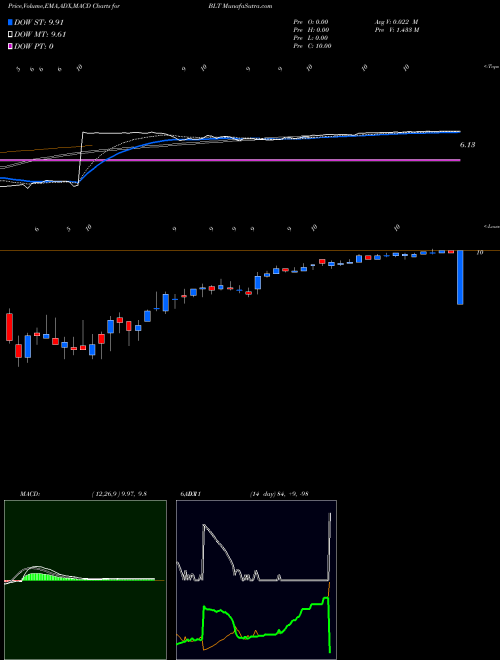This screenshot has width=500, height=660.
Task: Click the first large red candlestick on the left
Action: click(9, 327)
